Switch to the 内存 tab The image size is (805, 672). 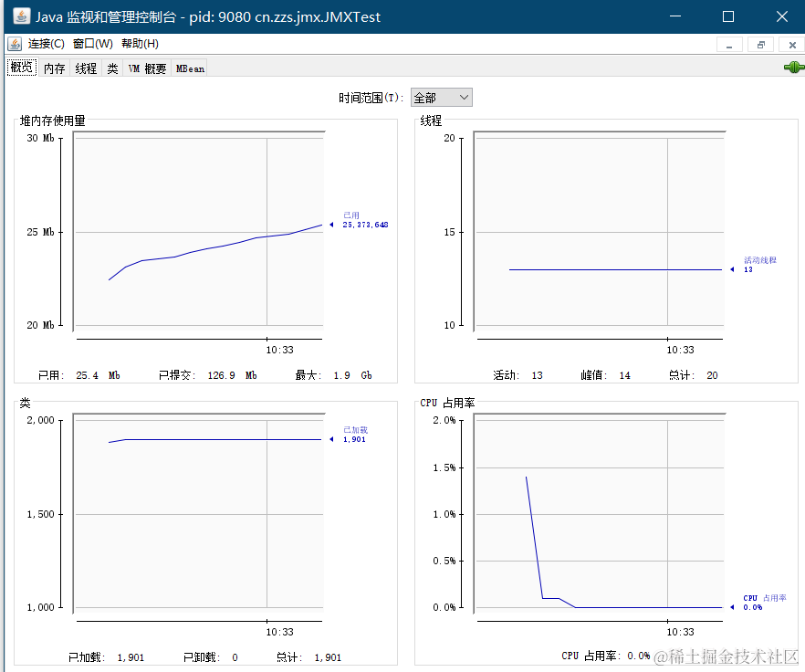click(x=55, y=68)
